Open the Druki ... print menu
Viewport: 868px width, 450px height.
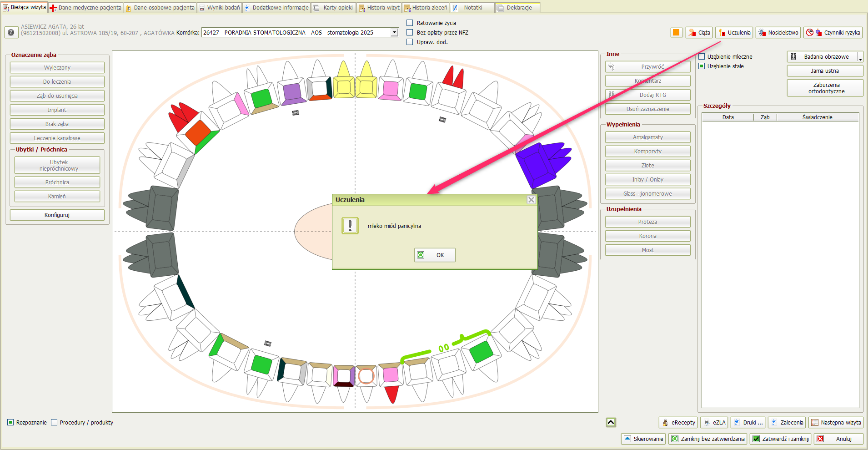748,422
